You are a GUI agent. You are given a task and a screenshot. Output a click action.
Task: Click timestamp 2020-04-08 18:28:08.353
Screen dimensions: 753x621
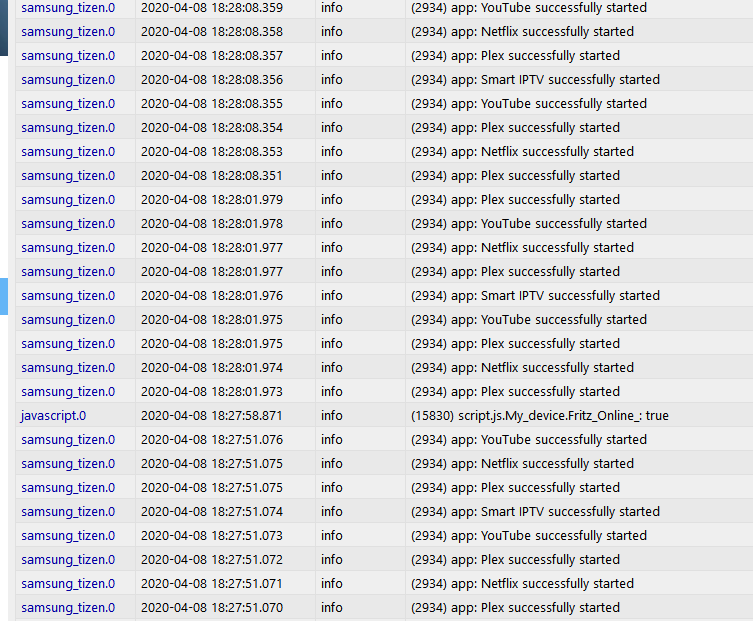pos(212,152)
